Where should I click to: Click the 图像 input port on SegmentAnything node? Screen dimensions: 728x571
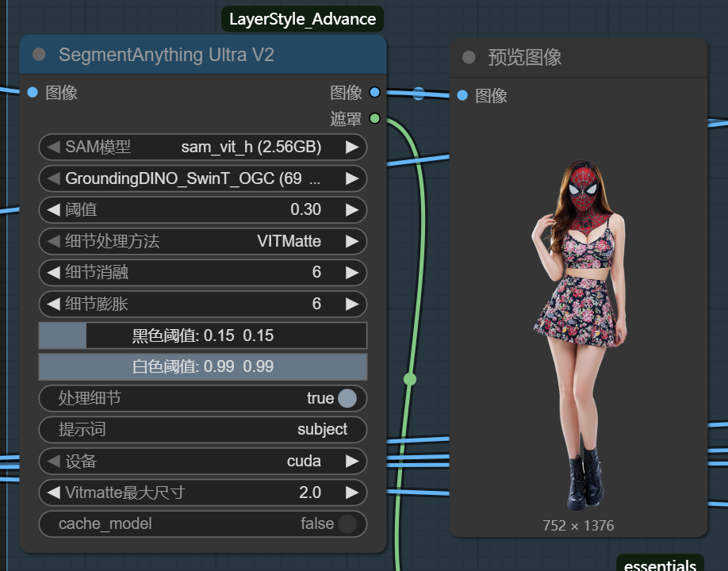tap(33, 92)
